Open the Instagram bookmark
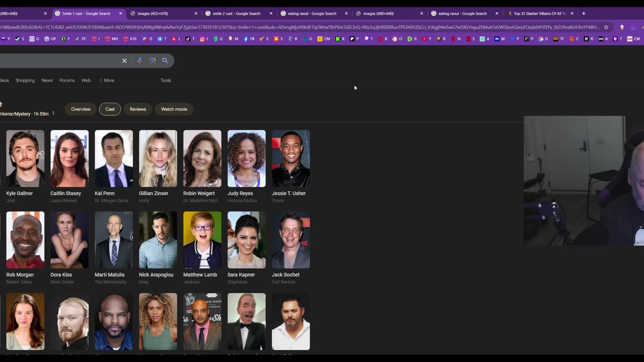Screen dimensions: 644x362 204,39
